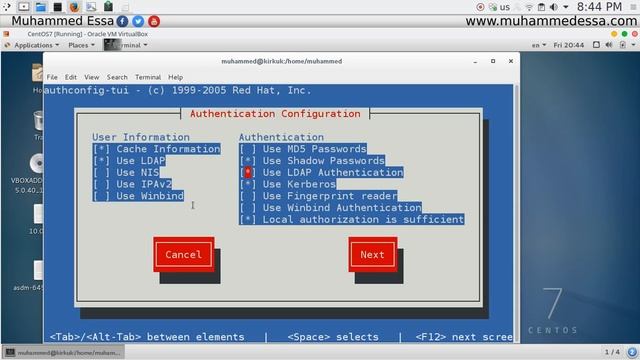The height and width of the screenshot is (360, 640).
Task: Open the Search menu in terminal
Action: (x=117, y=77)
